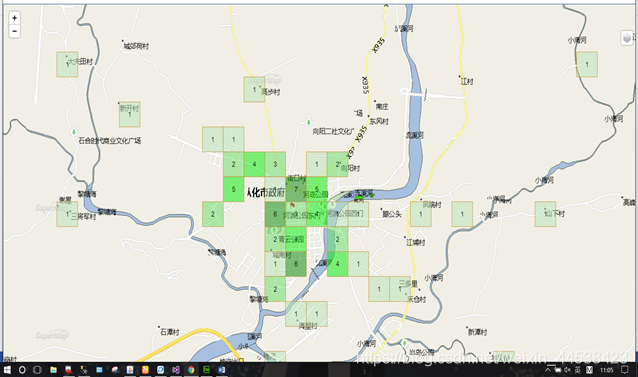638x377 pixels.
Task: Click the 南庄 place label
Action: [x=382, y=107]
